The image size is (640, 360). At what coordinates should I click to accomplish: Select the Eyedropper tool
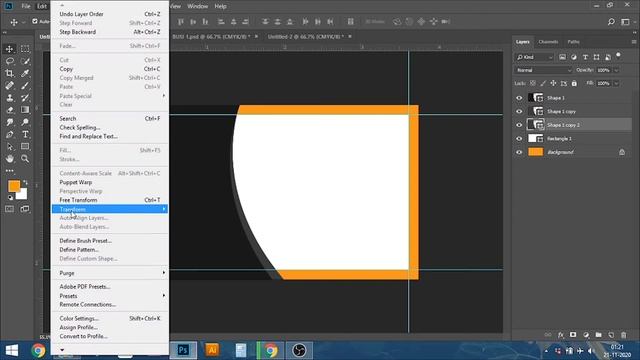click(25, 73)
